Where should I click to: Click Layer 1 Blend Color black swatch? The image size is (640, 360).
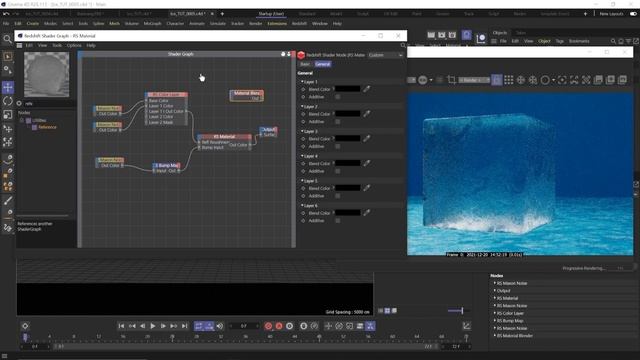coord(347,89)
